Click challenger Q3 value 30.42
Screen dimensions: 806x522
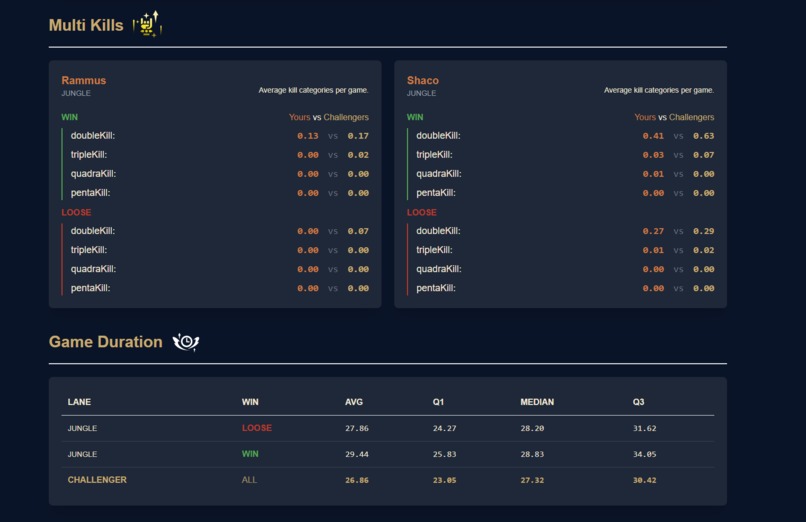(x=645, y=480)
